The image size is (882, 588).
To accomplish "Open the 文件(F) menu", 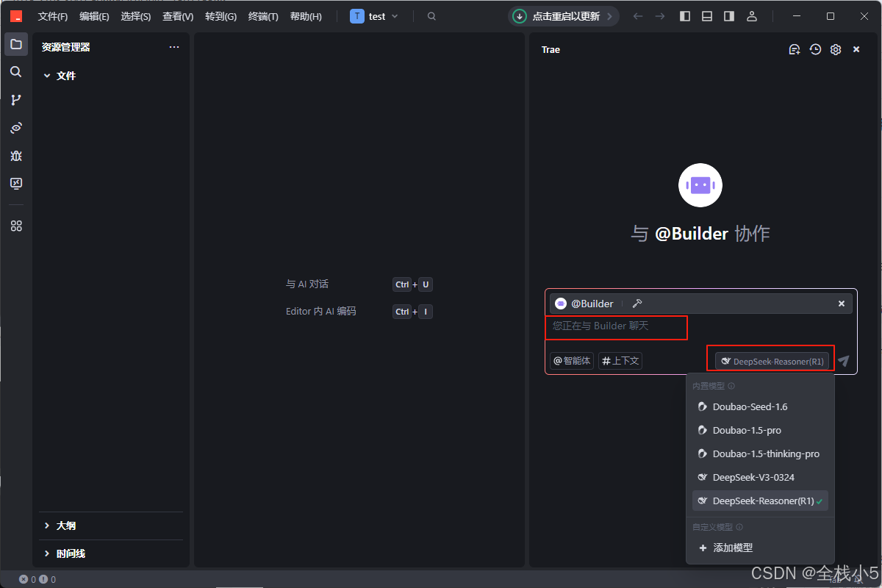I will 53,16.
